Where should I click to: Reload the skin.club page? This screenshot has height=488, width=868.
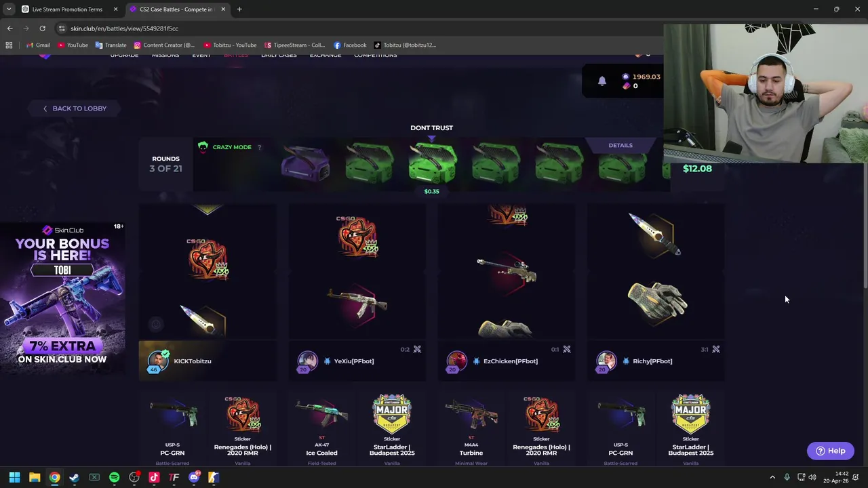coord(42,28)
